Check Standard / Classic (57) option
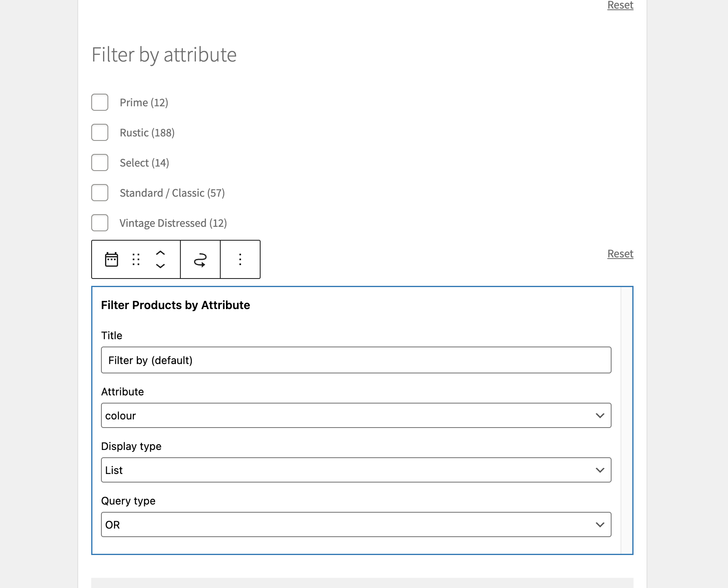The width and height of the screenshot is (728, 588). [x=100, y=193]
